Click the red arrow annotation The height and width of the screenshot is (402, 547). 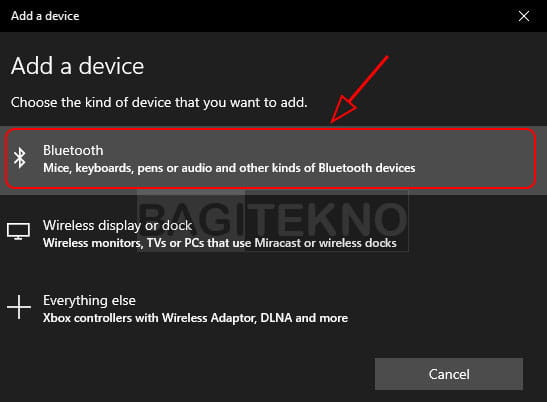point(359,90)
